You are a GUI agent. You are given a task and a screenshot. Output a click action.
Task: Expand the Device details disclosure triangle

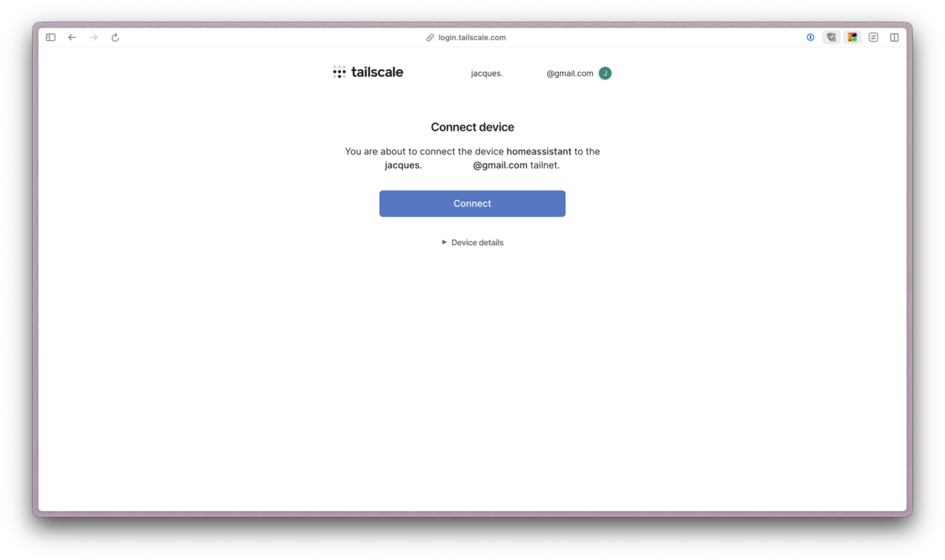[444, 243]
